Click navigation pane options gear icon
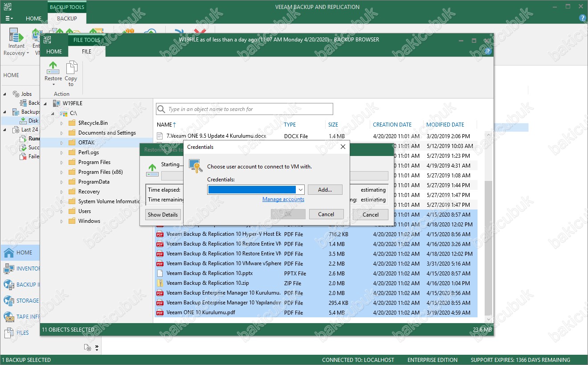This screenshot has height=365, width=588. (88, 347)
